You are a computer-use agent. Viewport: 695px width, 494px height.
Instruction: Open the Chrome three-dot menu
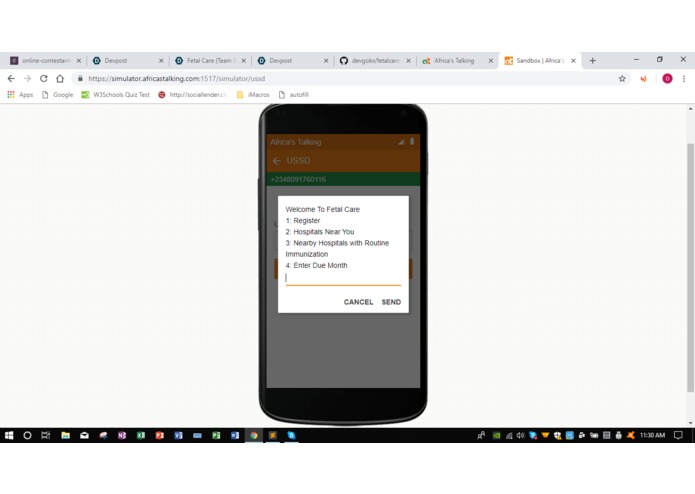click(684, 78)
